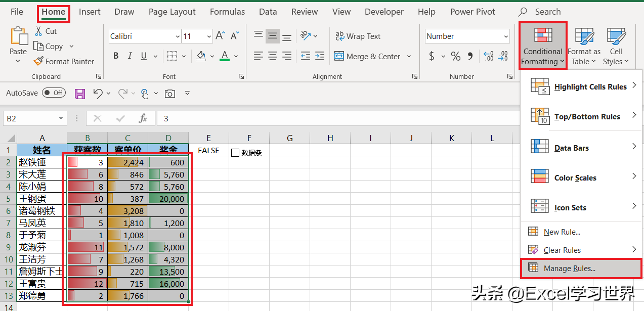
Task: Open Clipboard pane launcher
Action: tap(99, 76)
